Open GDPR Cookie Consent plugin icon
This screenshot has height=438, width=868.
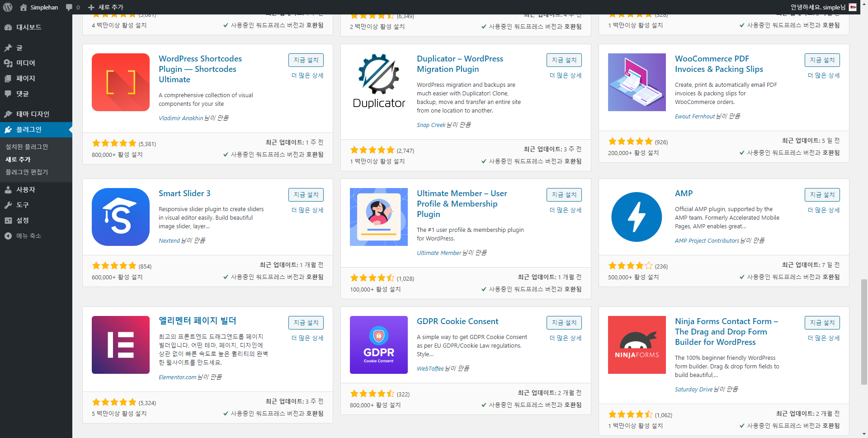pyautogui.click(x=379, y=345)
